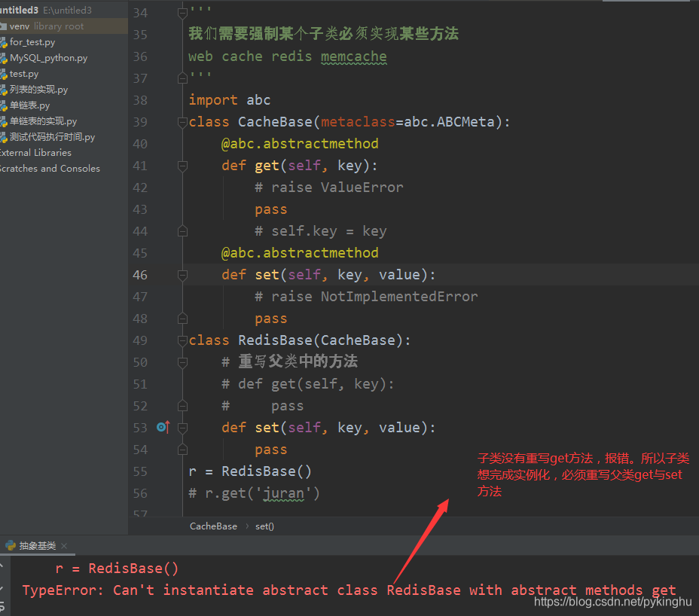Open 列表的实现.py file
Screen dimensions: 699x616
pos(38,90)
